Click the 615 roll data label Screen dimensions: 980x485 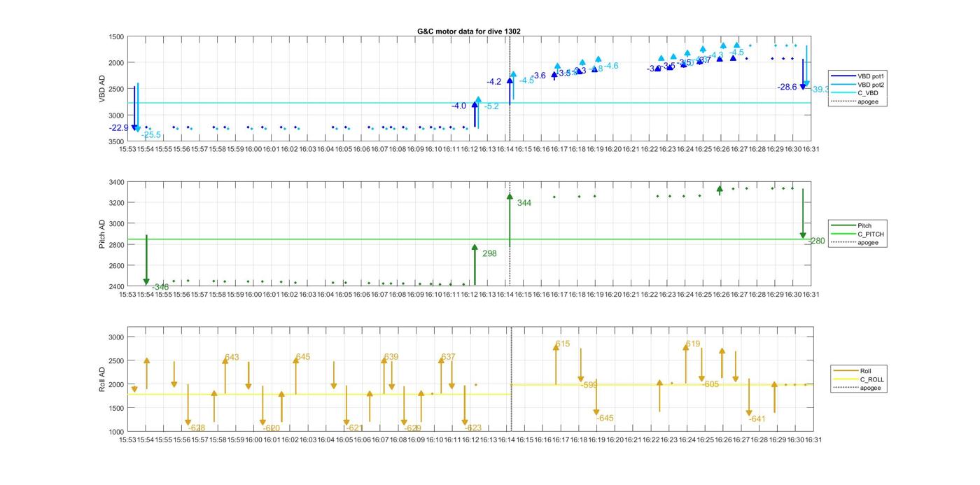(x=563, y=344)
